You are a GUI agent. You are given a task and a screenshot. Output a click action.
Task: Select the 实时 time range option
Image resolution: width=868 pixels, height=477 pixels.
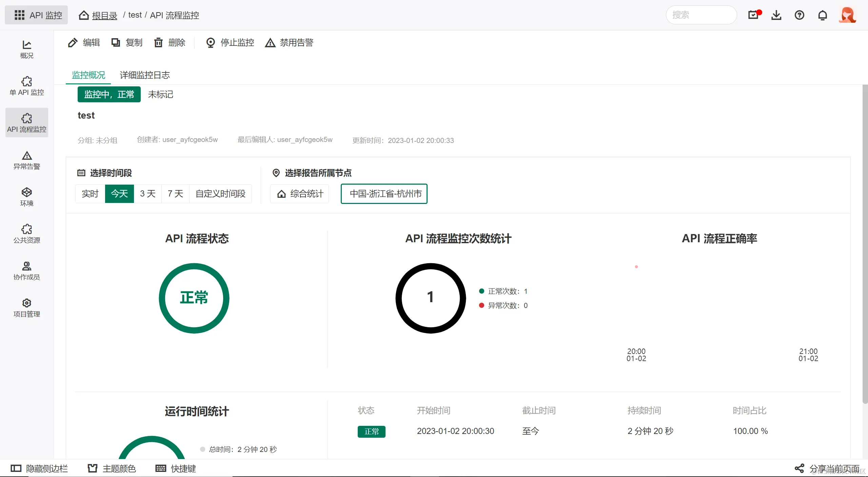(90, 194)
